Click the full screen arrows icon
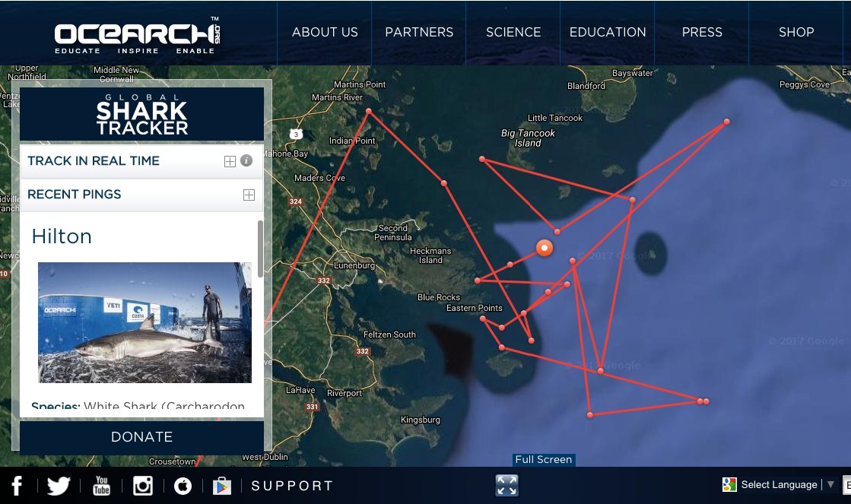The height and width of the screenshot is (504, 851). click(x=507, y=485)
